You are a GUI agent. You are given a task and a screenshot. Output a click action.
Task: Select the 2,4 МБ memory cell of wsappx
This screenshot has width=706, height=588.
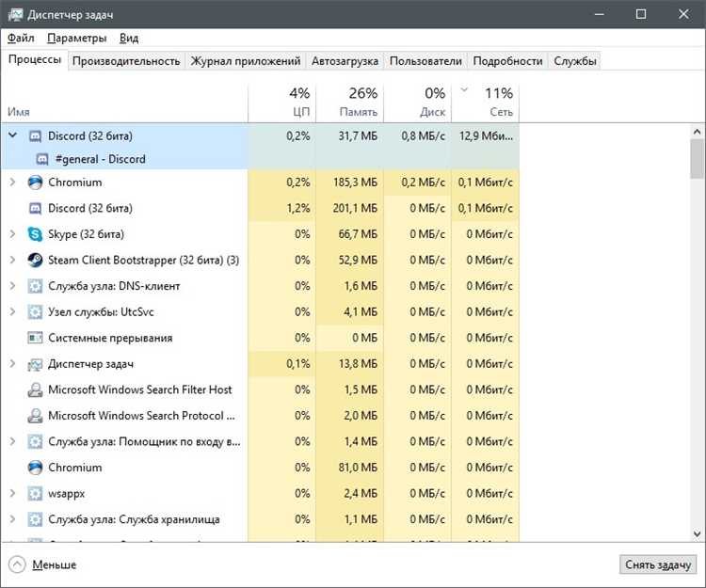pos(350,494)
